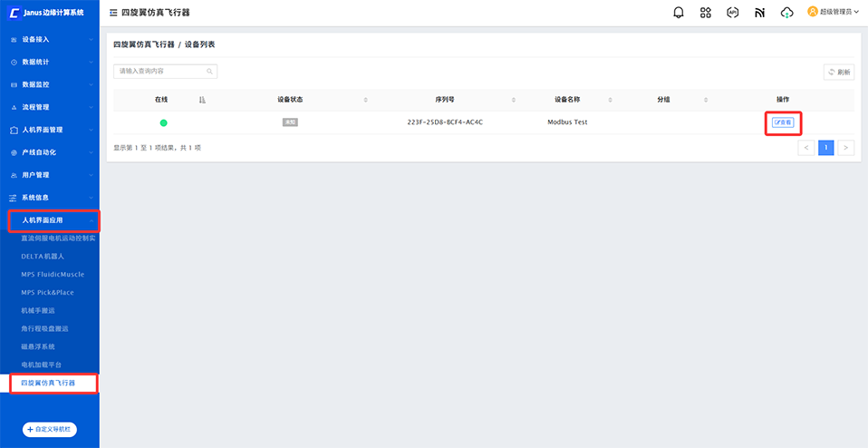
Task: Click the wireless signal icon in header
Action: point(760,12)
